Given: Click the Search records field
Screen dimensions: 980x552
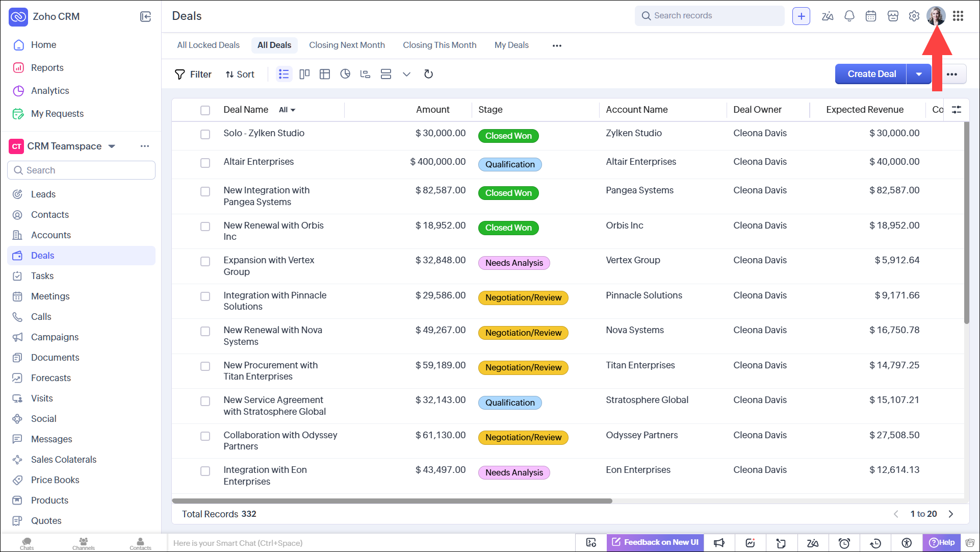Looking at the screenshot, I should pos(710,16).
